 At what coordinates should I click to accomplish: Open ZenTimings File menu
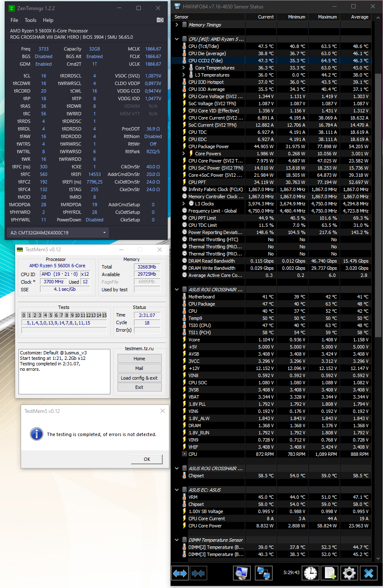(x=14, y=20)
